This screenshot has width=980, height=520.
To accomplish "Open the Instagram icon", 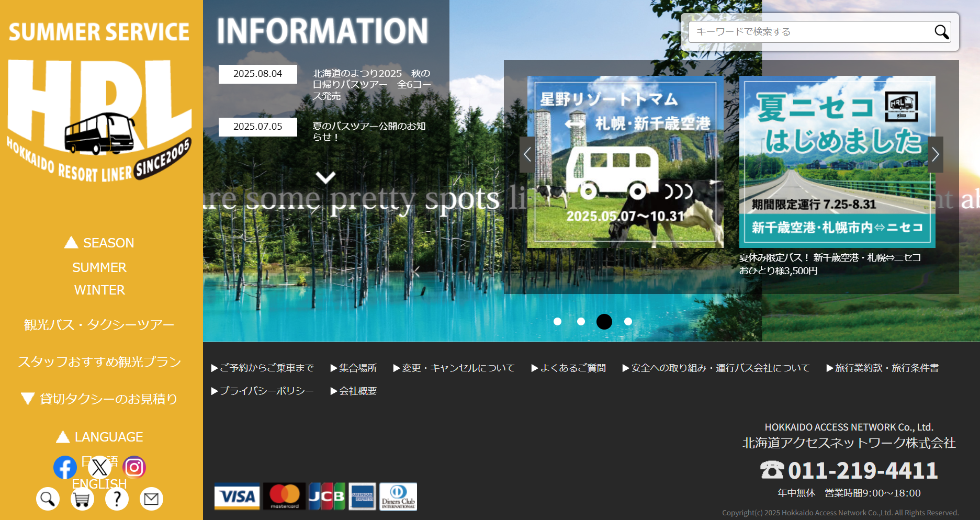I will 134,467.
